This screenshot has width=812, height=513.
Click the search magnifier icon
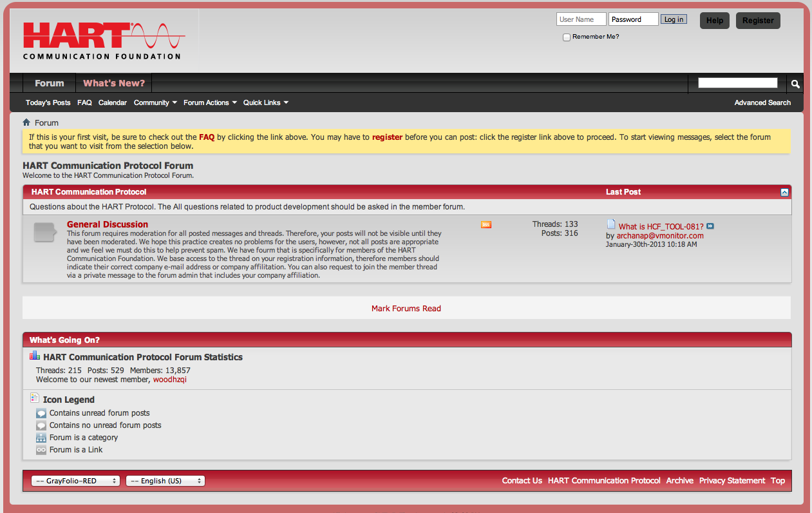coord(795,84)
